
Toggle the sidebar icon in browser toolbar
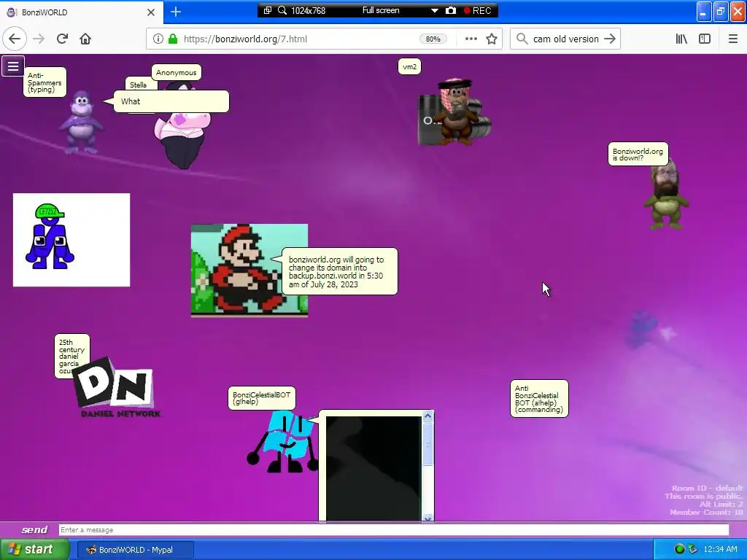pos(705,39)
